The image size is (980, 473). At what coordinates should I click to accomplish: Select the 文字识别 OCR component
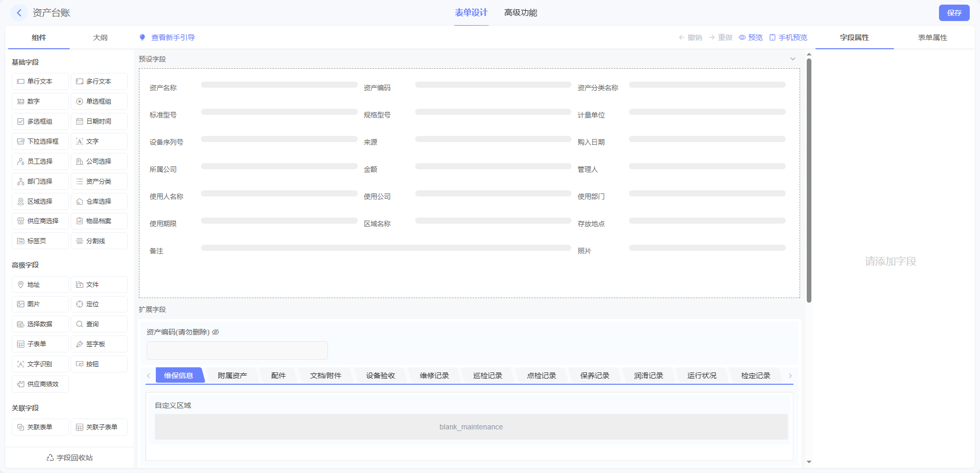click(40, 364)
